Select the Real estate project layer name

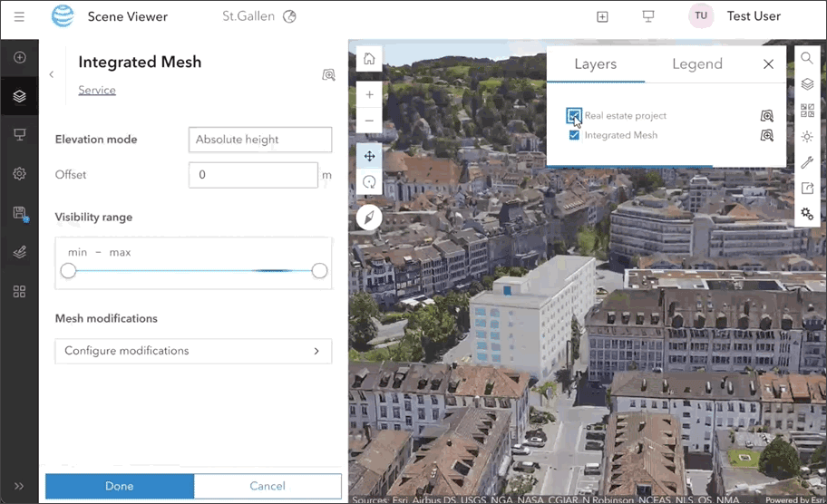point(625,115)
